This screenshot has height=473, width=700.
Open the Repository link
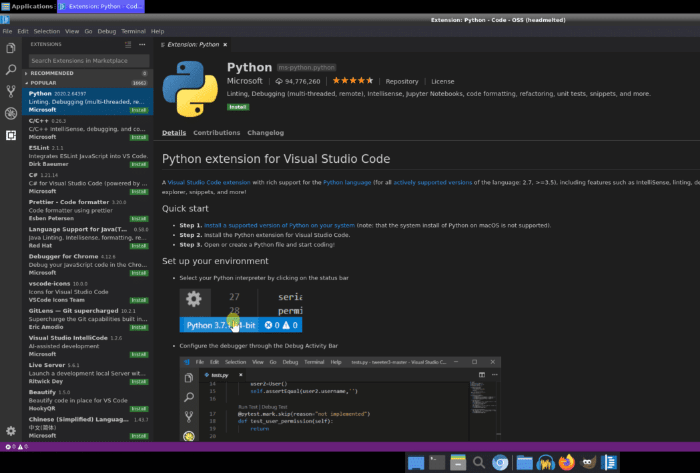(402, 81)
